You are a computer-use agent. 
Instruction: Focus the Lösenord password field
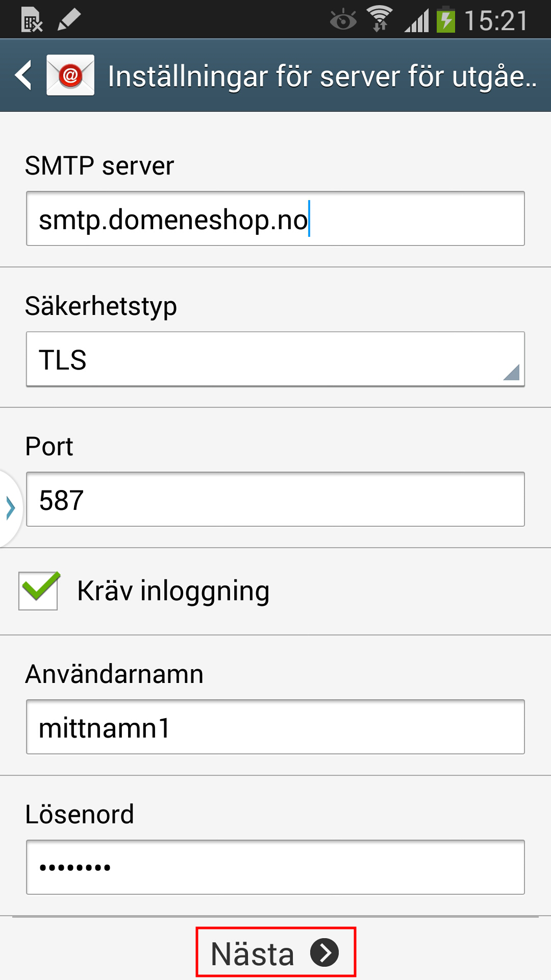coord(275,867)
